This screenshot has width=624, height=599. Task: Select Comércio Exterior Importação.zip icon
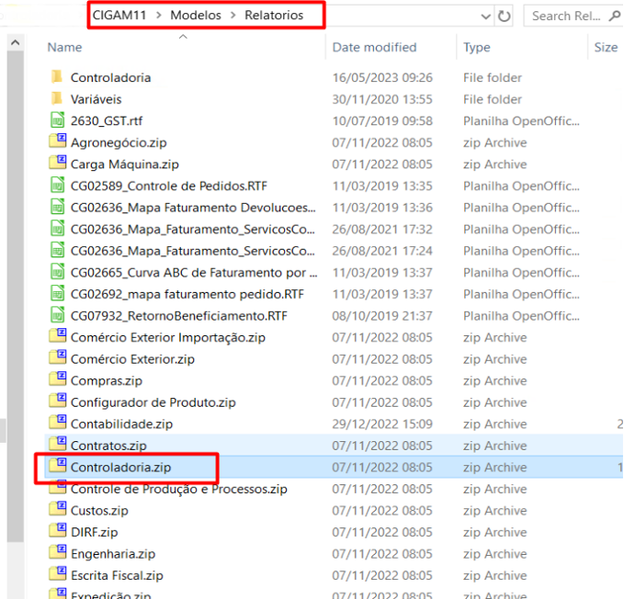(57, 336)
